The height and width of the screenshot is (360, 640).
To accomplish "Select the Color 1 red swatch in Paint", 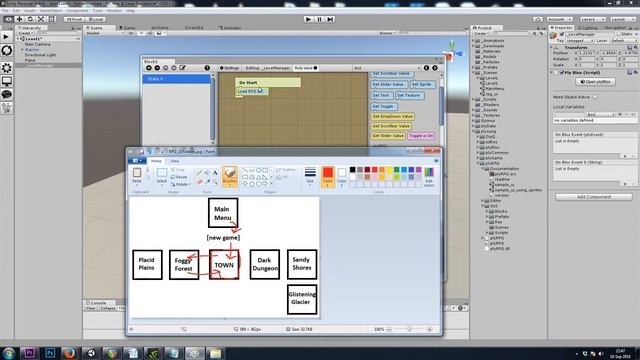I will coord(327,176).
